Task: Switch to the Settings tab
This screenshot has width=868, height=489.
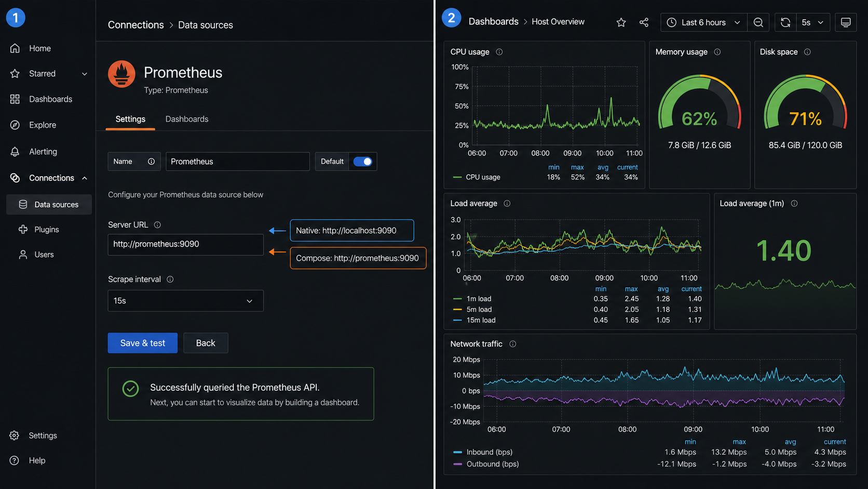Action: tap(130, 120)
